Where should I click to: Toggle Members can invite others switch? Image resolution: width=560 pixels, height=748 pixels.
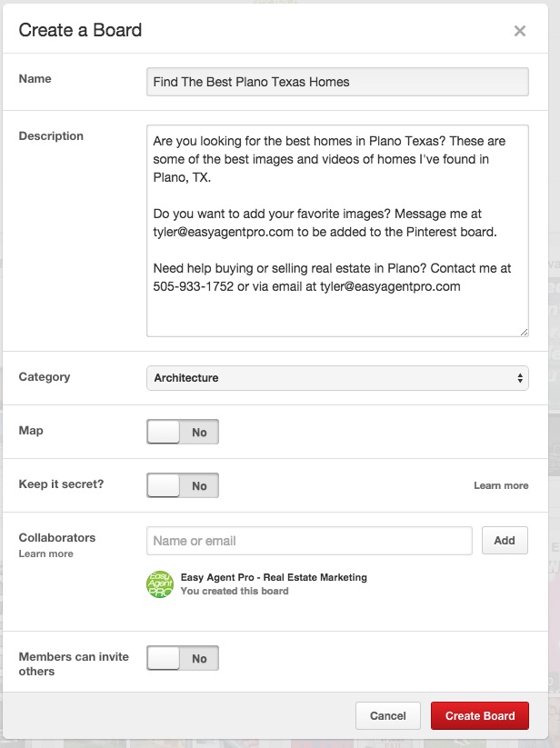pyautogui.click(x=183, y=658)
